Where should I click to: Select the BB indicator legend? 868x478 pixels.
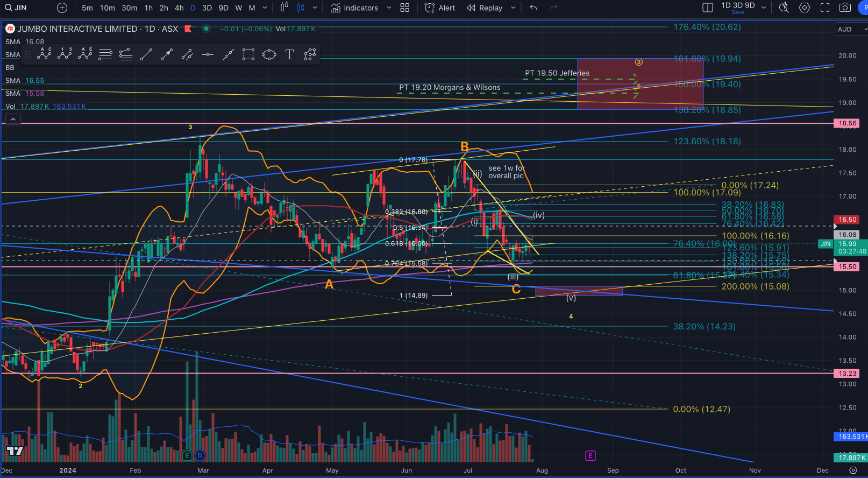[10, 67]
